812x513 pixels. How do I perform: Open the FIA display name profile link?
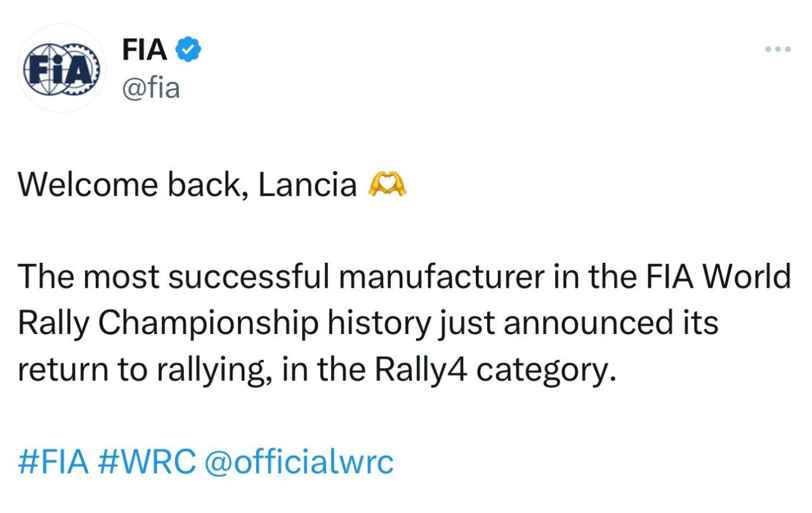pyautogui.click(x=144, y=50)
